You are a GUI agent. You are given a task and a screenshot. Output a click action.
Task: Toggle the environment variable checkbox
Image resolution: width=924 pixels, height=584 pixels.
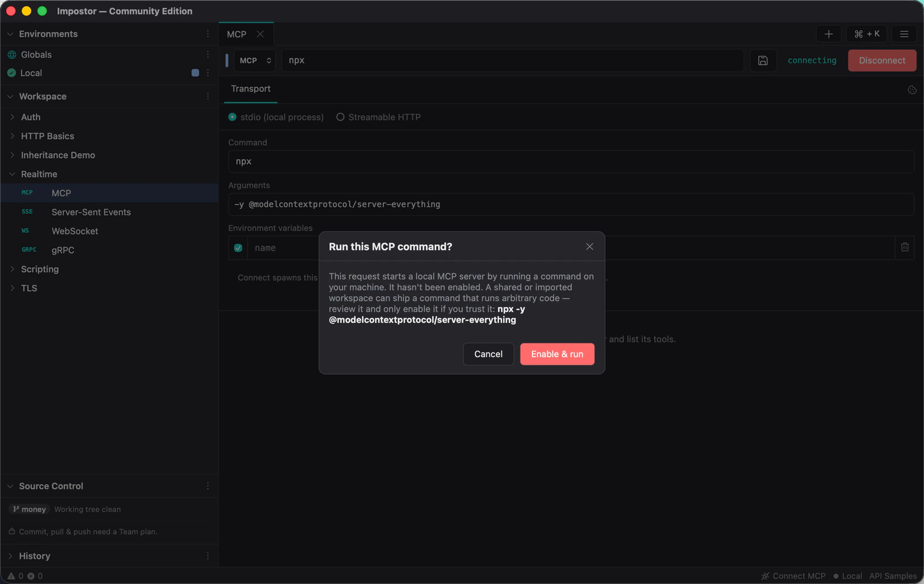238,248
